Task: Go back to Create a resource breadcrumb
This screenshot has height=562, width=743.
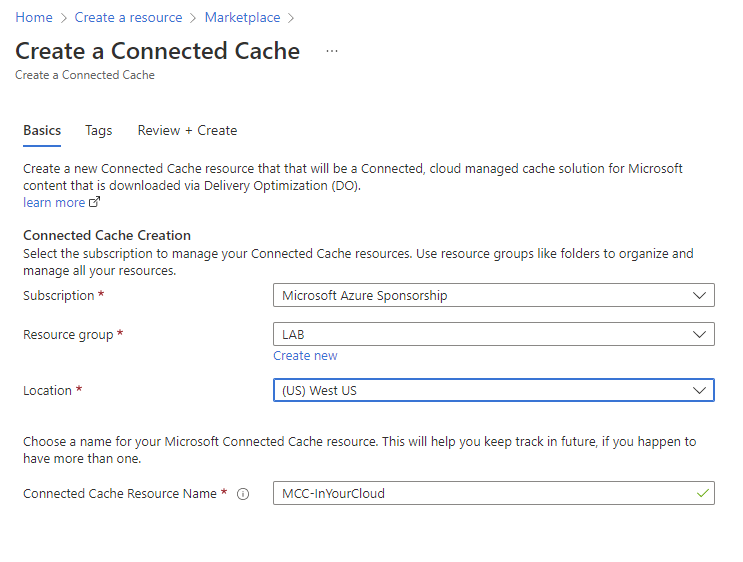Action: pyautogui.click(x=128, y=18)
